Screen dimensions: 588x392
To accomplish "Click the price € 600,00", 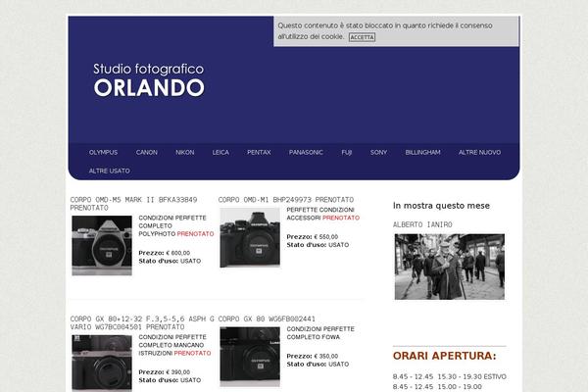I will coord(177,253).
